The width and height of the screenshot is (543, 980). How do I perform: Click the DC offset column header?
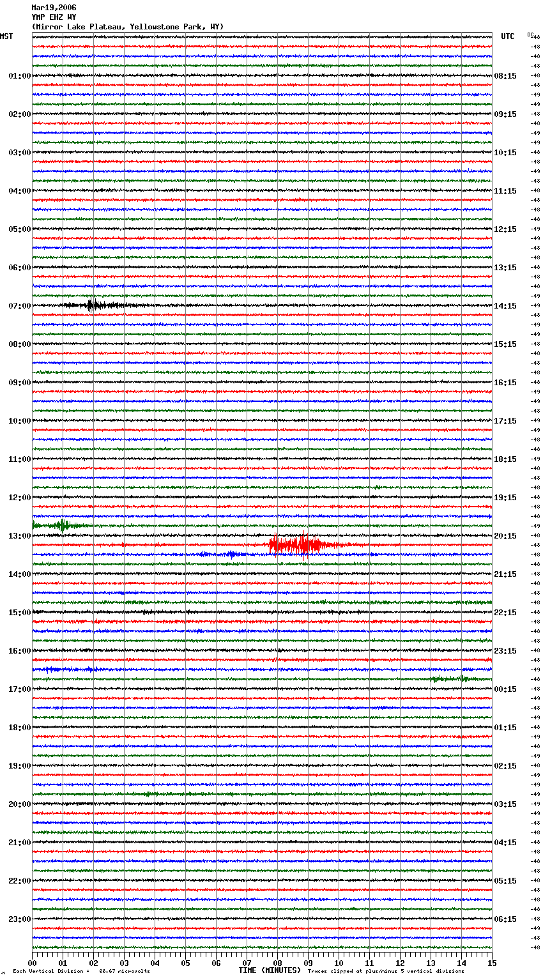click(x=530, y=34)
